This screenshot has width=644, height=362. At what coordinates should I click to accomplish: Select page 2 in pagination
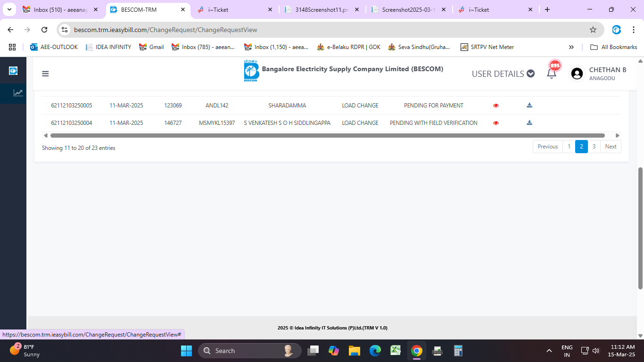pos(581,147)
